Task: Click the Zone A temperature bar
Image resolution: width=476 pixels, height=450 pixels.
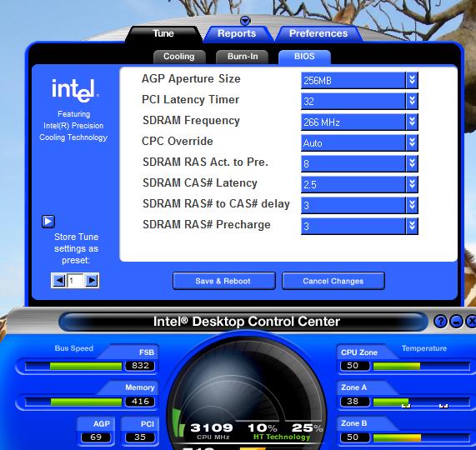Action: (421, 402)
